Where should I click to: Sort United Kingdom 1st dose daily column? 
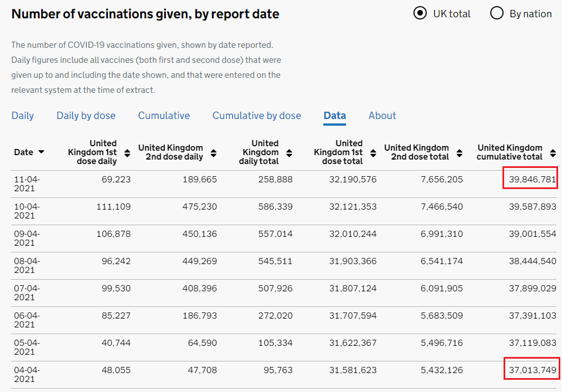pos(127,153)
